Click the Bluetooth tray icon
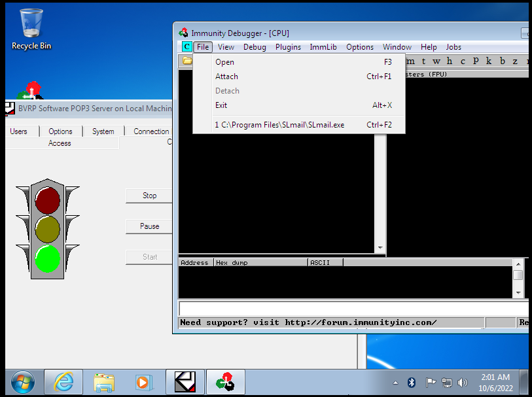 [x=412, y=383]
